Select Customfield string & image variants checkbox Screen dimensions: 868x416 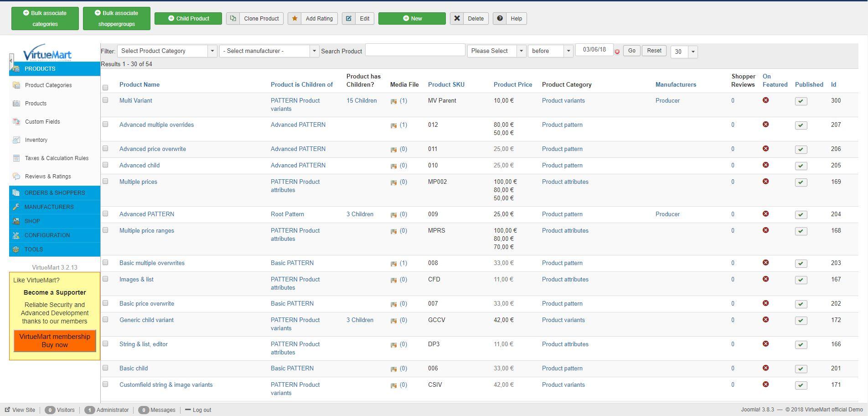(x=105, y=384)
